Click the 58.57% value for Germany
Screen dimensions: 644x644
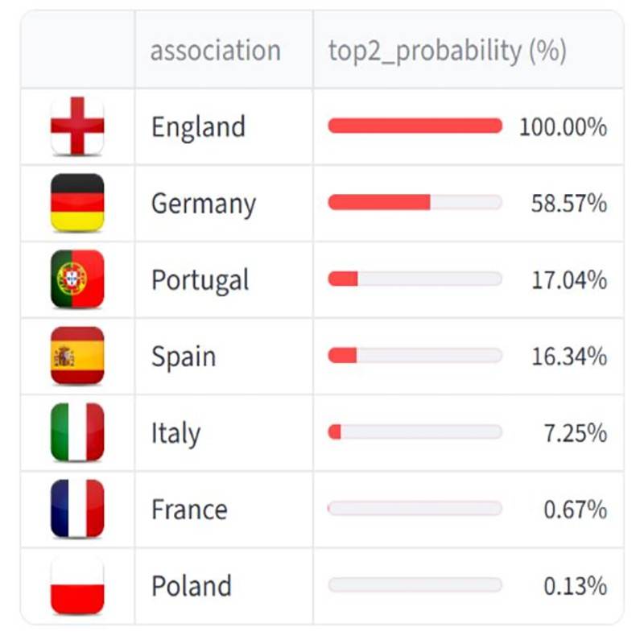click(568, 204)
